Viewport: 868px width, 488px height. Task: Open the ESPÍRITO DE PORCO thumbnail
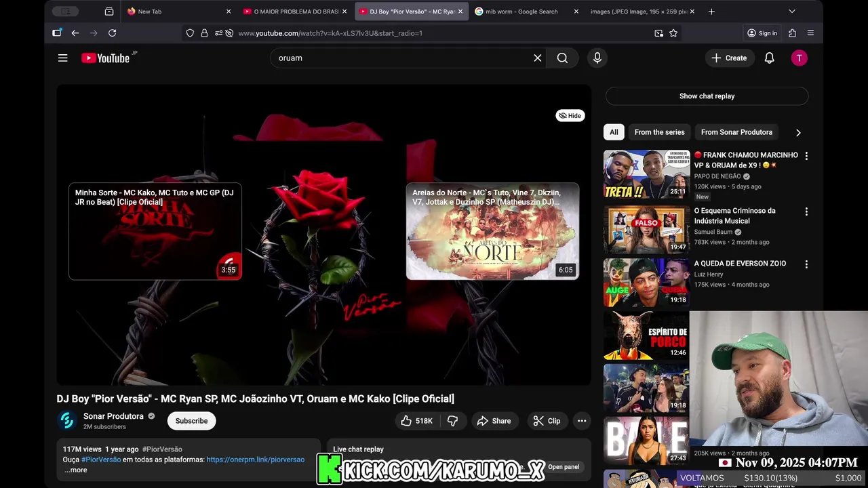pyautogui.click(x=646, y=335)
